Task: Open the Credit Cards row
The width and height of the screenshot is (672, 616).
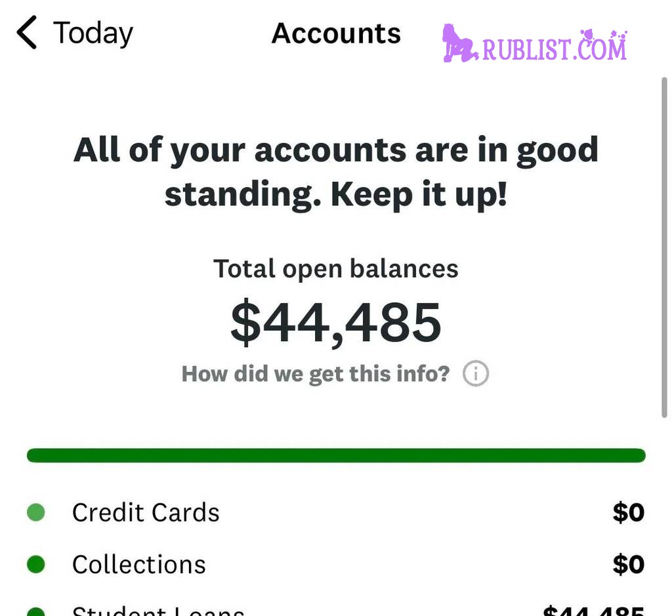Action: coord(146,512)
